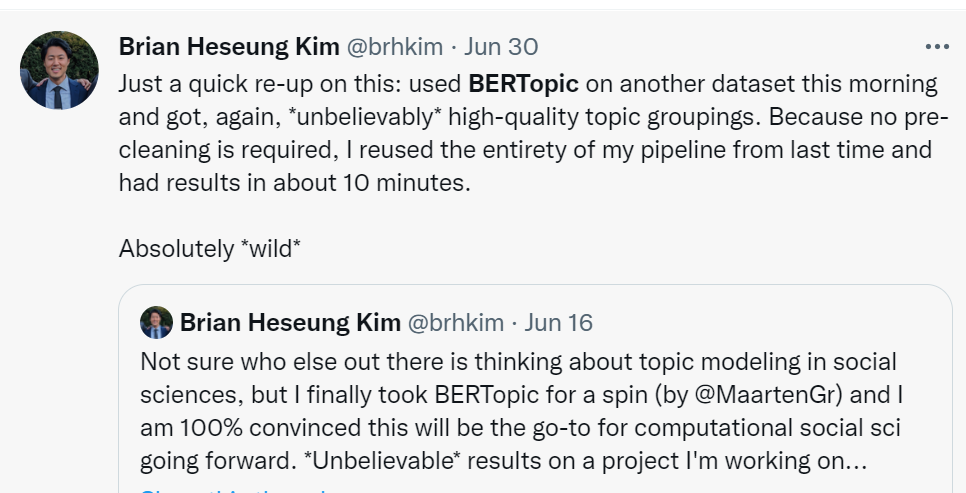Click the 'Just a quick re-up' opening line
966x493 pixels.
click(290, 83)
